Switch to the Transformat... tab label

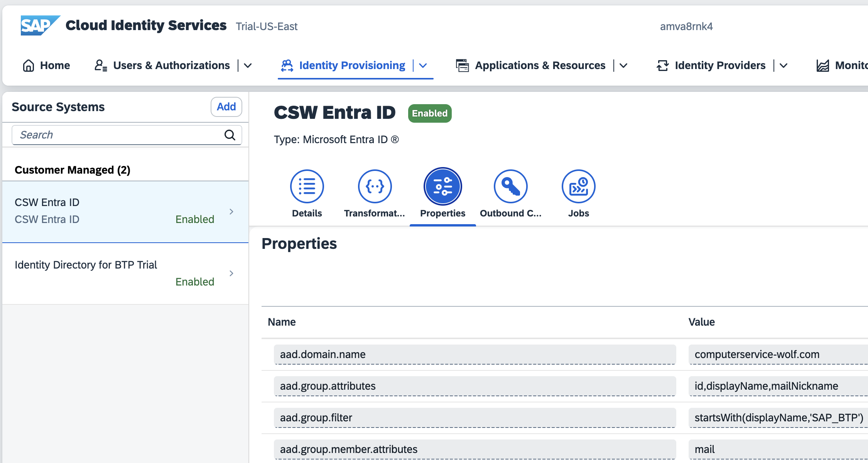pos(375,213)
